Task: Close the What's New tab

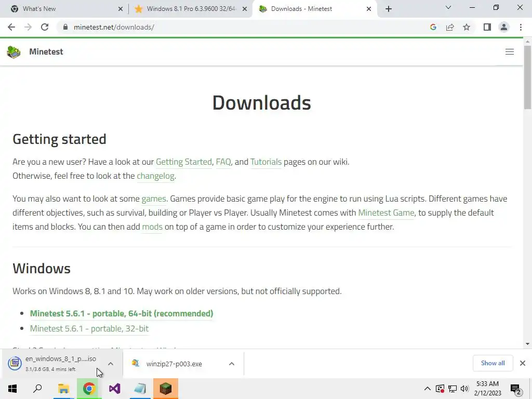Action: point(121,9)
